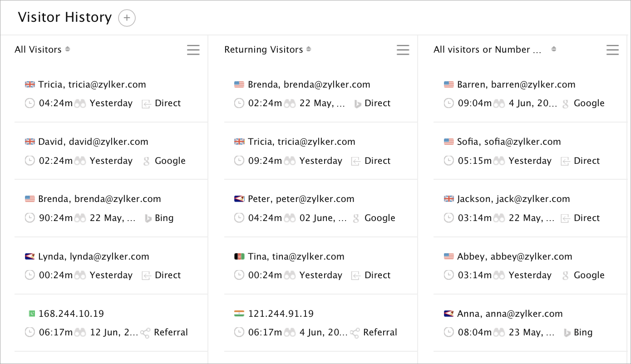631x364 pixels.
Task: Expand the Returning Visitors sort dropdown
Action: pyautogui.click(x=309, y=49)
